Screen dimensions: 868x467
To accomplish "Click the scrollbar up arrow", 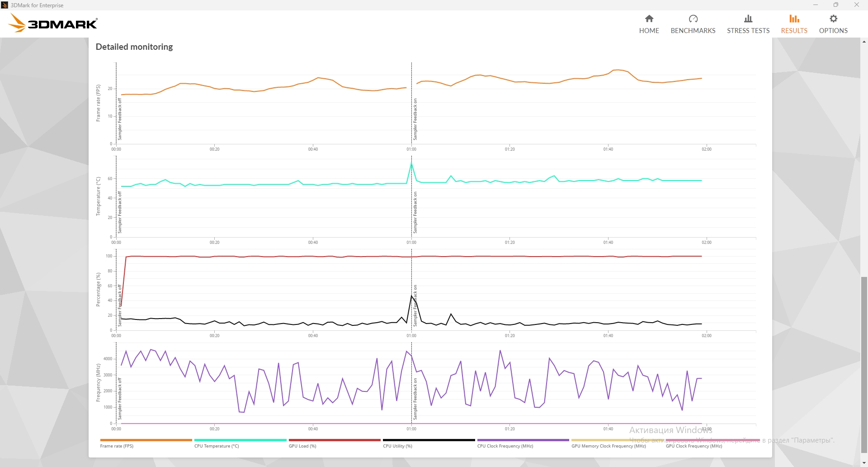I will [864, 42].
